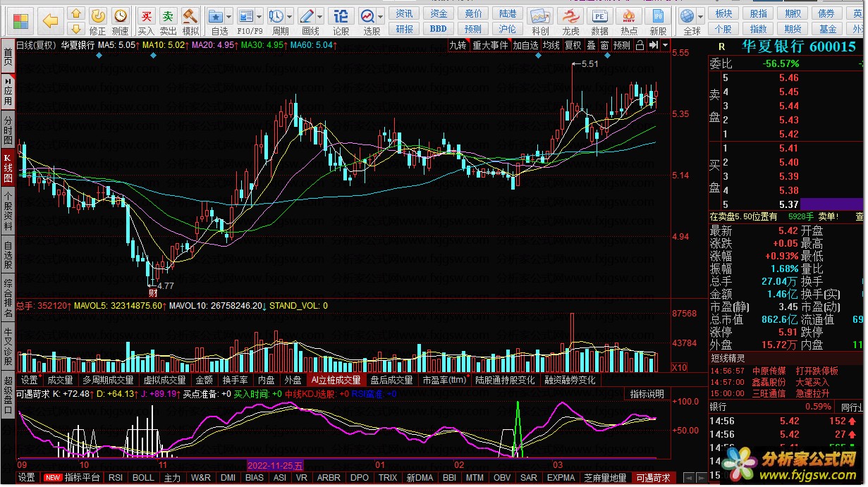868x487 pixels.
Task: Click the 5.51 high price label
Action: pos(589,63)
